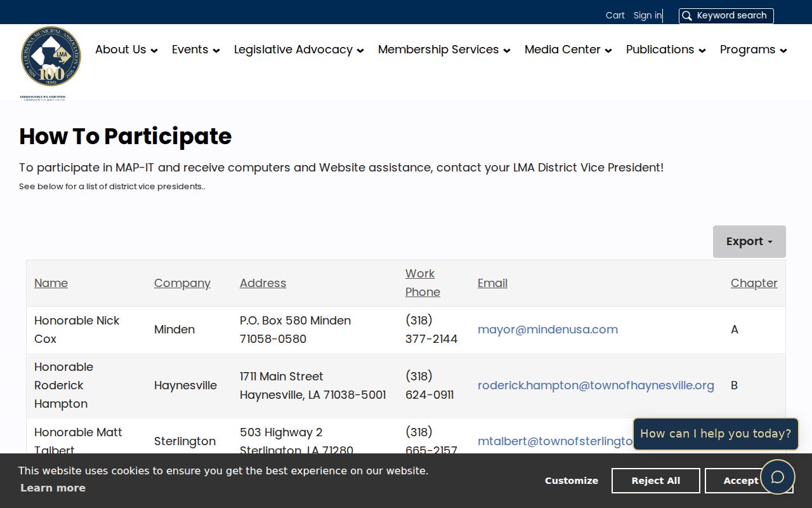Image resolution: width=812 pixels, height=508 pixels.
Task: Open the chat bubble icon
Action: [778, 477]
